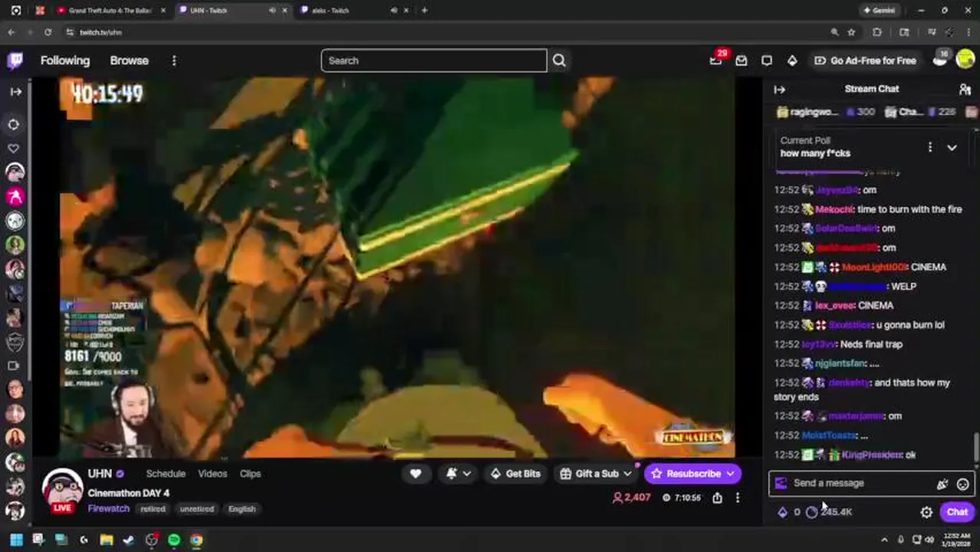Click the stream share icon

717,498
